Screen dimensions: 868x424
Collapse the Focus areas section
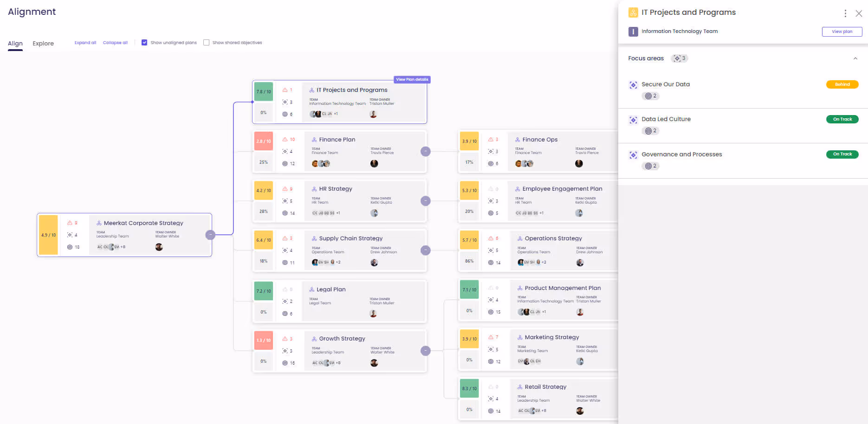click(855, 58)
